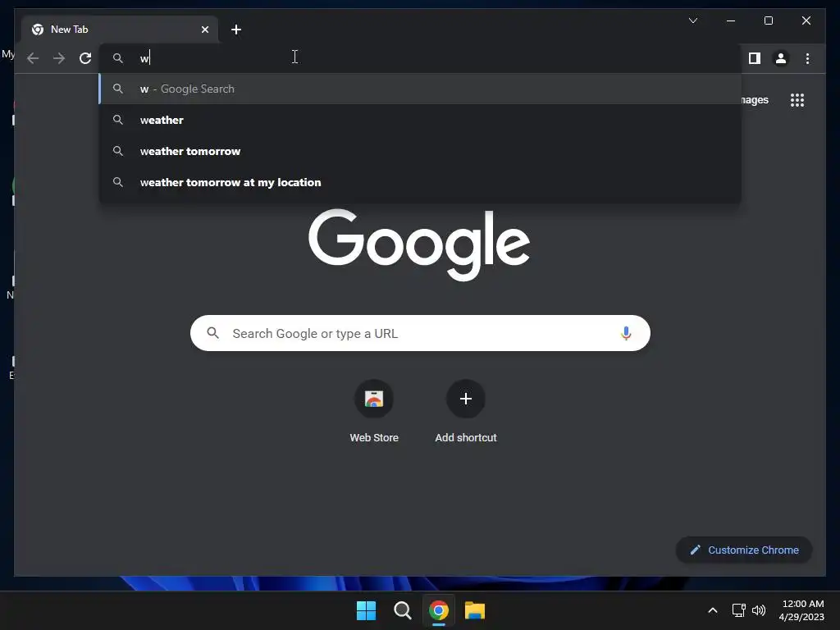Select the New Tab tab
This screenshot has height=630, width=840.
pyautogui.click(x=120, y=30)
